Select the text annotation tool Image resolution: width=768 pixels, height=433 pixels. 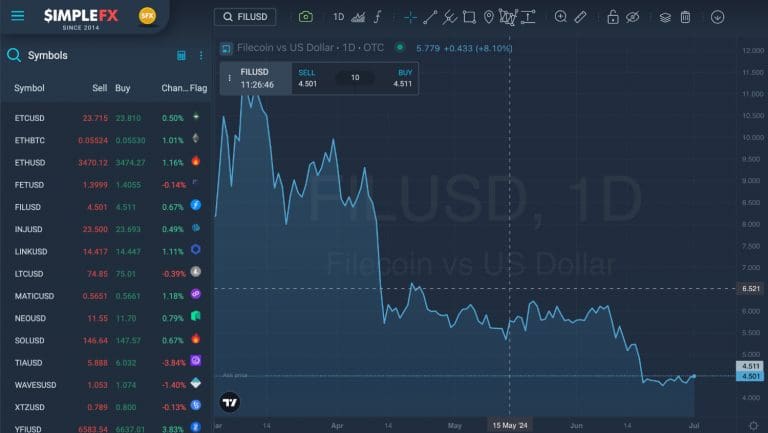tap(528, 17)
